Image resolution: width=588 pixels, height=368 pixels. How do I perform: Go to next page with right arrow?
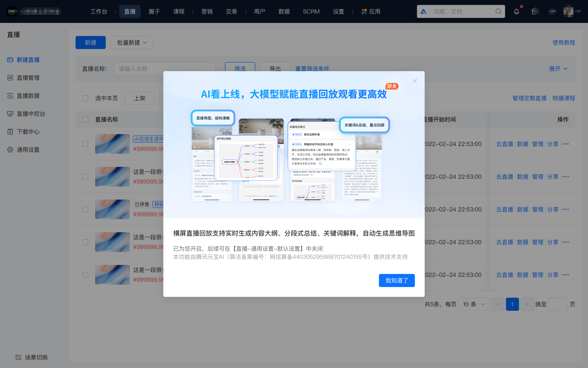coord(527,304)
